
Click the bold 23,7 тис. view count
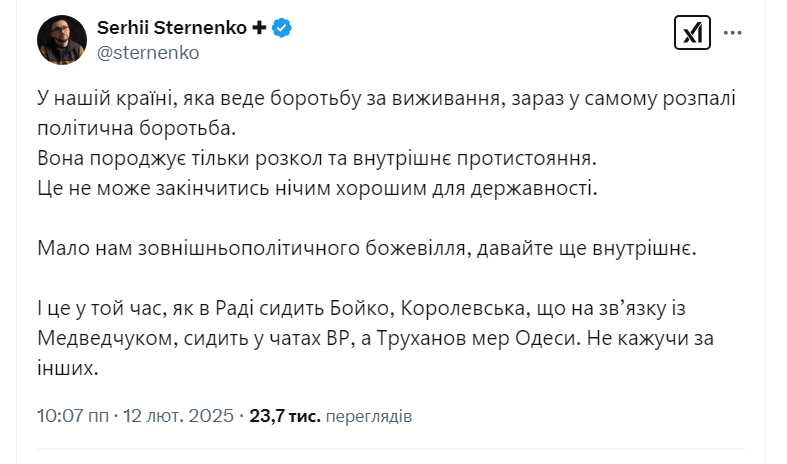(x=287, y=415)
